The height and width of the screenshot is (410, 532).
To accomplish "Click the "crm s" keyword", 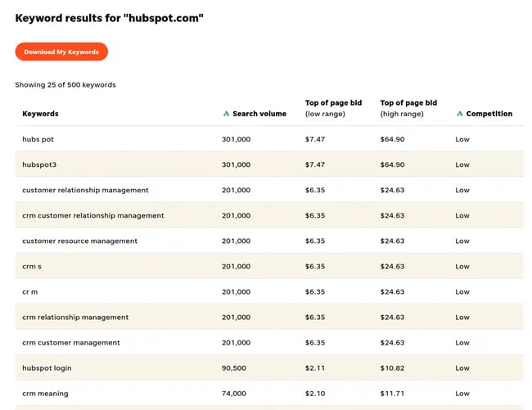I will [33, 266].
